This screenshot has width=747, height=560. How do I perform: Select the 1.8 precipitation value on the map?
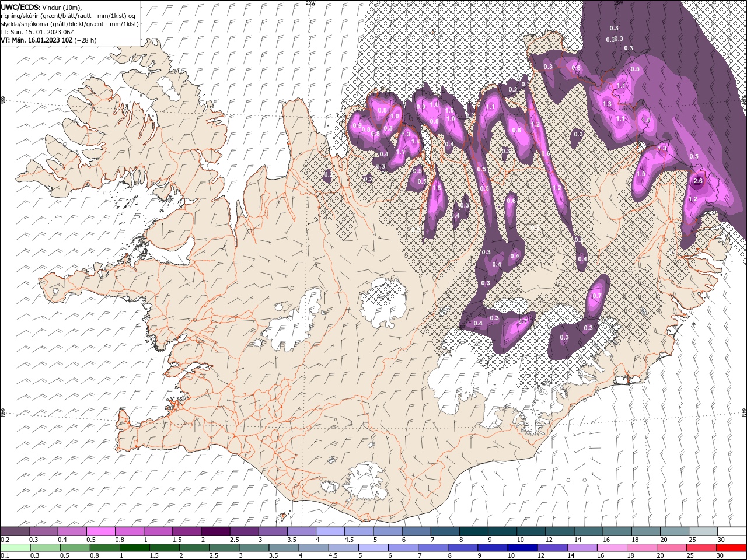(x=437, y=188)
